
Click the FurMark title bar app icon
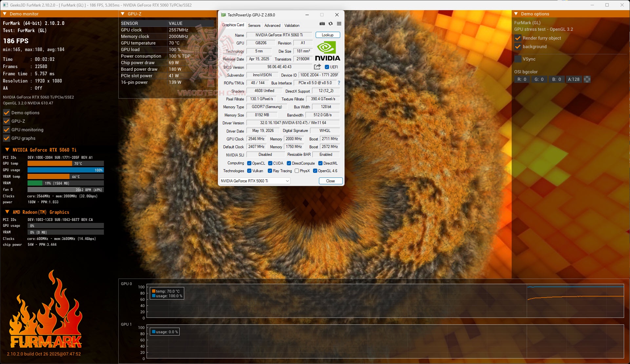[x=5, y=5]
